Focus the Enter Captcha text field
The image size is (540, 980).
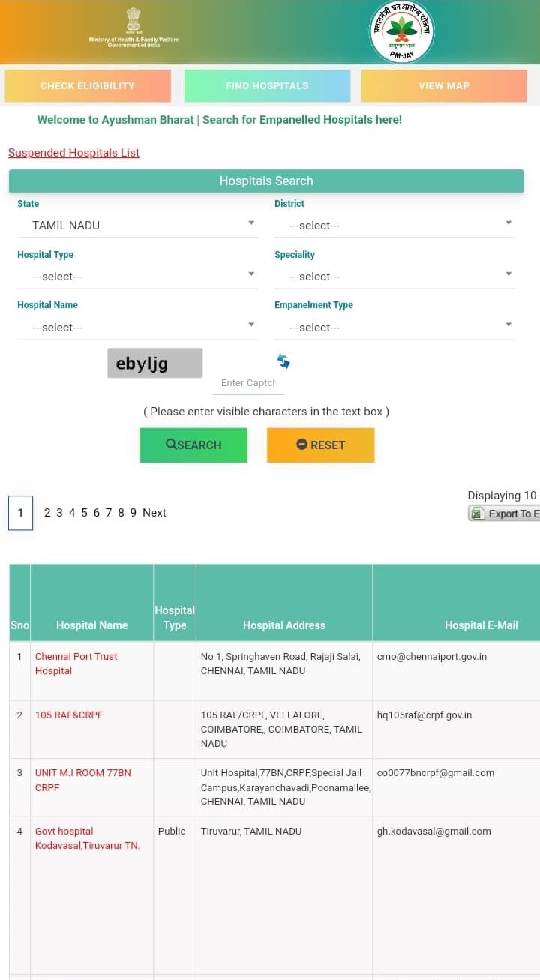pos(248,382)
